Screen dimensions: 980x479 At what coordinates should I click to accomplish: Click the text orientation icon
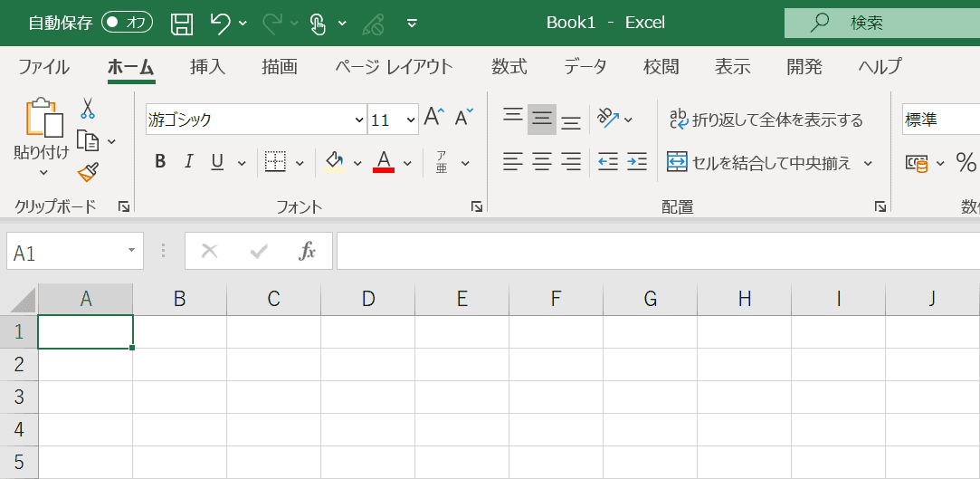pyautogui.click(x=607, y=116)
